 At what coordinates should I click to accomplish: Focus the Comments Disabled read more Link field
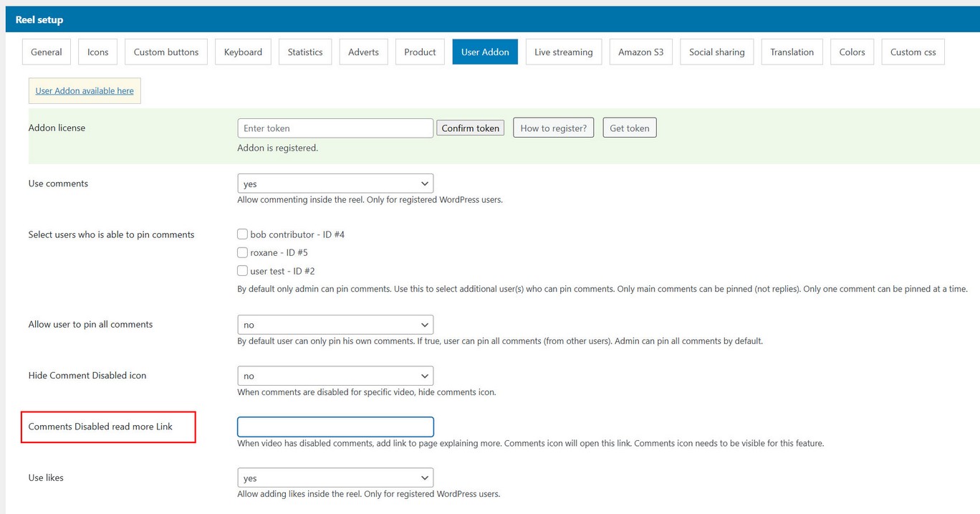[x=335, y=427]
